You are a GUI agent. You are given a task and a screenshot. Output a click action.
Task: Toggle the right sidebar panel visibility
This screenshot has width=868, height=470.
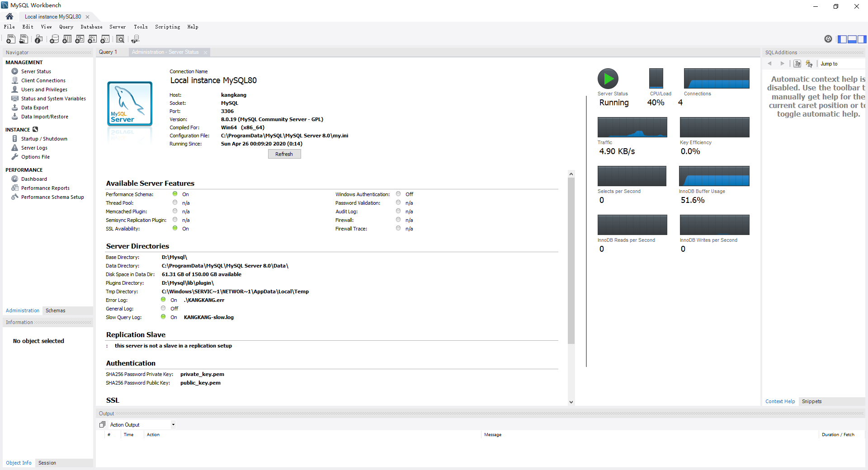pos(862,39)
